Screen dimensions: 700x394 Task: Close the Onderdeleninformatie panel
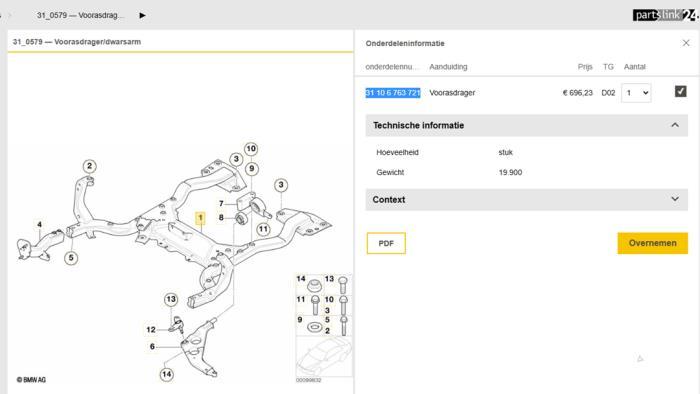pos(686,43)
